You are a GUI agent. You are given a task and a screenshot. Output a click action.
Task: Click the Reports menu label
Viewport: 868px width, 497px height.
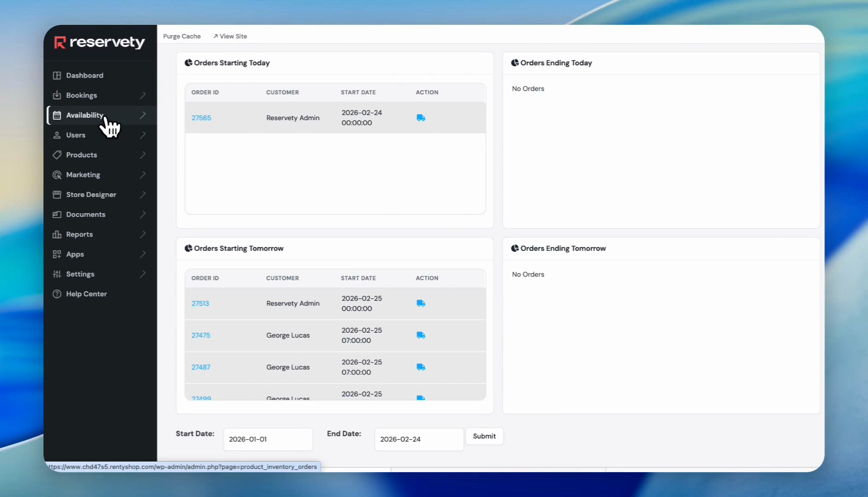pos(80,234)
